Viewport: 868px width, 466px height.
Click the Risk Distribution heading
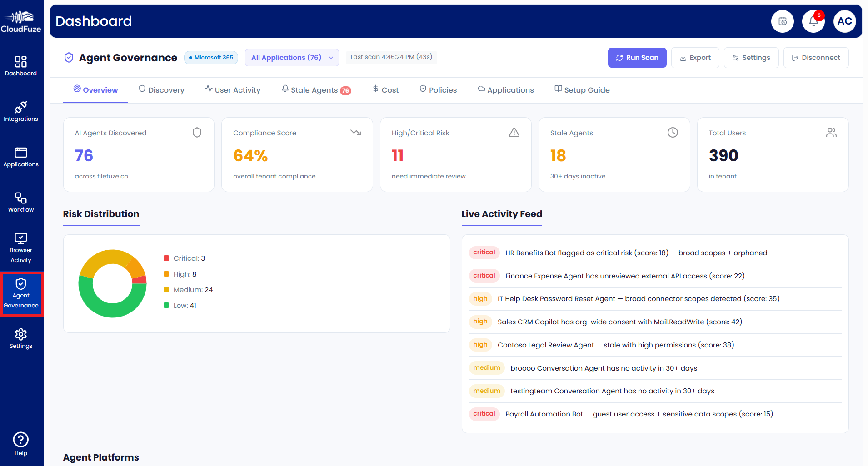point(101,214)
